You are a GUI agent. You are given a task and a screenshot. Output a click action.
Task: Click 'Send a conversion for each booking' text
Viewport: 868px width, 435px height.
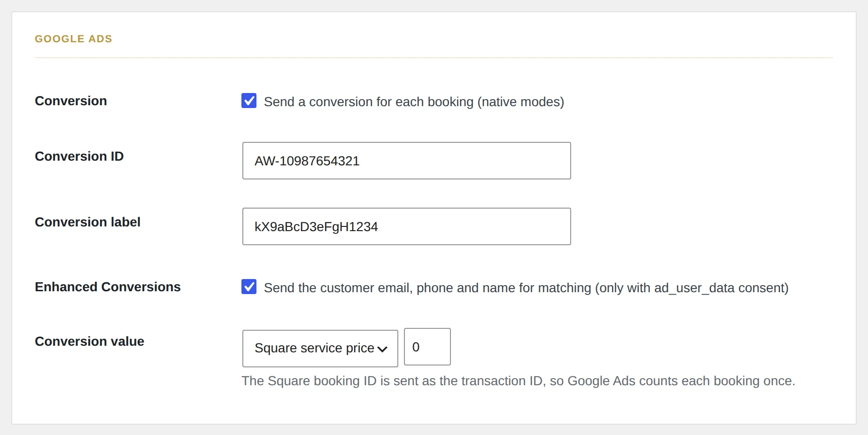414,102
